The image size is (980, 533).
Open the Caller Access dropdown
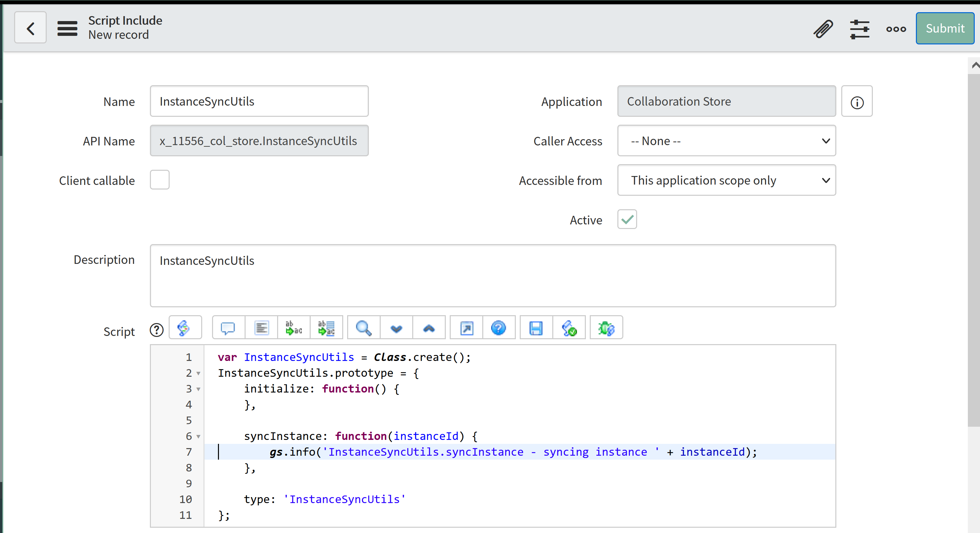coord(726,141)
